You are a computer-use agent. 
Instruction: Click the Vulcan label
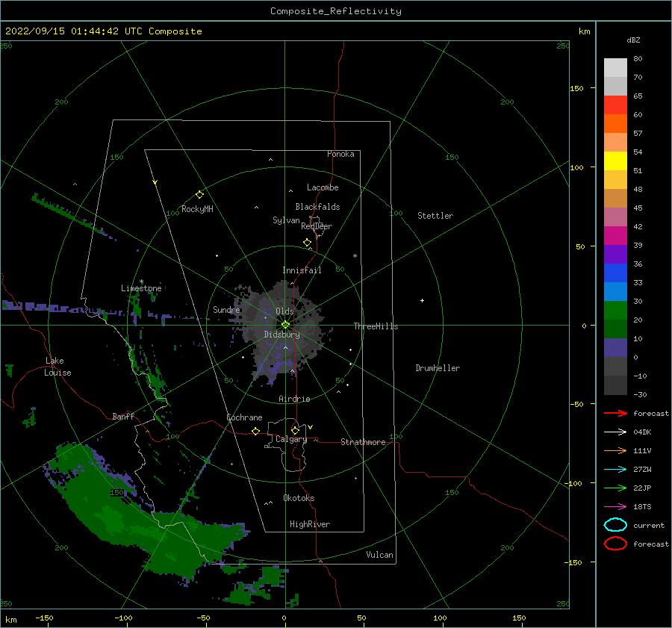pyautogui.click(x=380, y=555)
